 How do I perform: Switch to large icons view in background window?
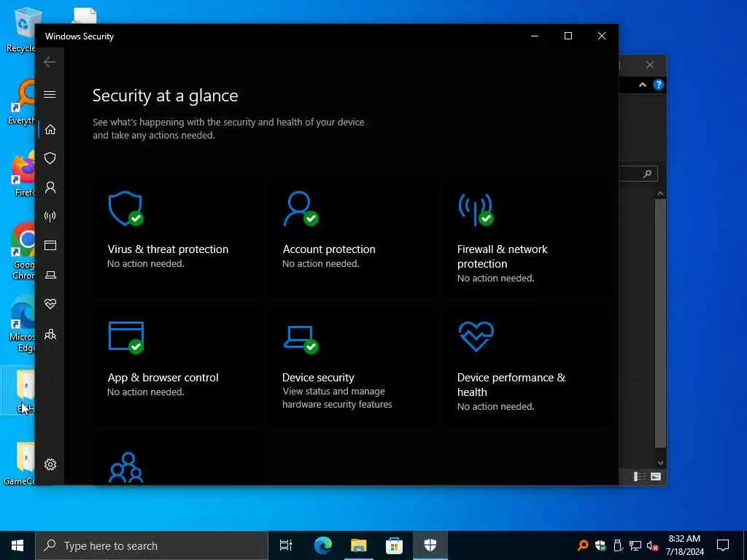(x=656, y=477)
